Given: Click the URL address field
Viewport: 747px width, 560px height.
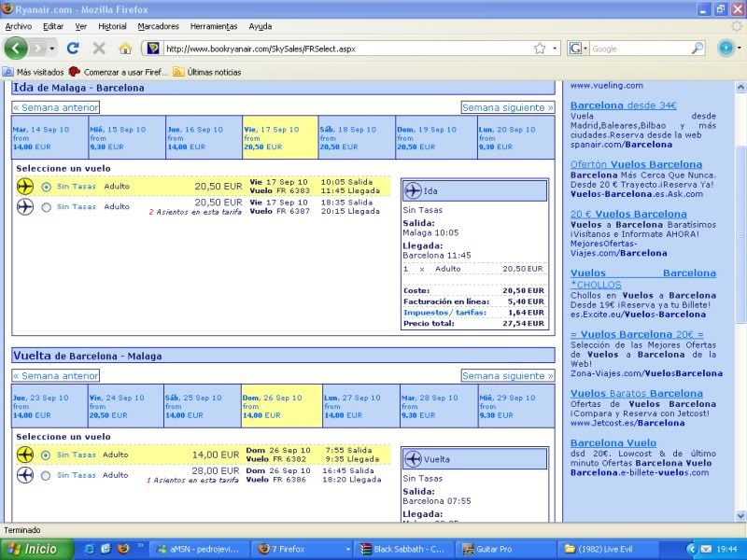Looking at the screenshot, I should tap(347, 49).
